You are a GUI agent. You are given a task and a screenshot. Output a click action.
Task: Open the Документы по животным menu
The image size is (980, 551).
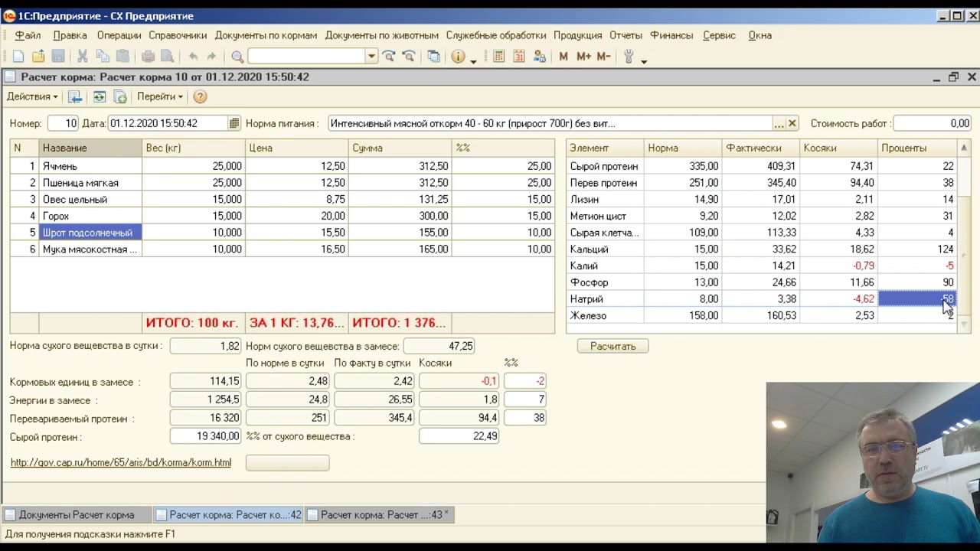(381, 35)
